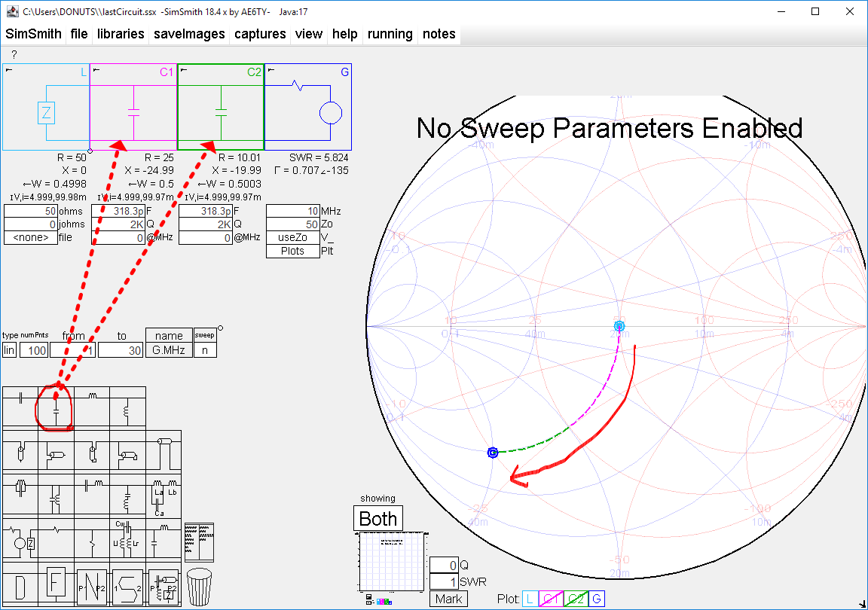This screenshot has width=868, height=610.
Task: Select the C2 capacitor circuit block
Action: (x=221, y=107)
